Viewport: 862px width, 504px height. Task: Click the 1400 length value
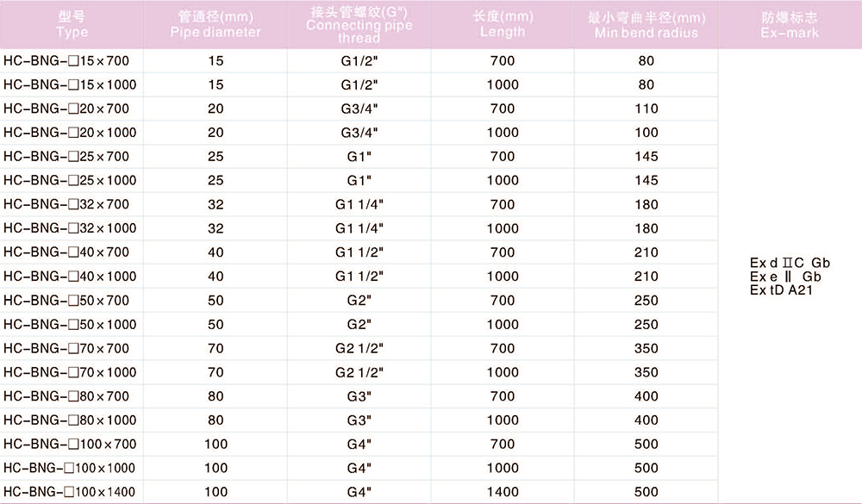click(503, 492)
